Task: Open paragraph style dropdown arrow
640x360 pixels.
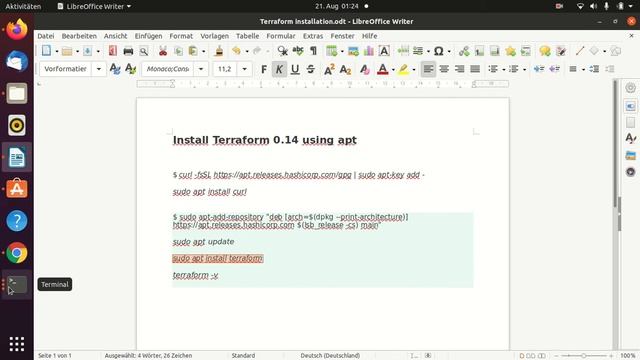Action: coord(99,69)
